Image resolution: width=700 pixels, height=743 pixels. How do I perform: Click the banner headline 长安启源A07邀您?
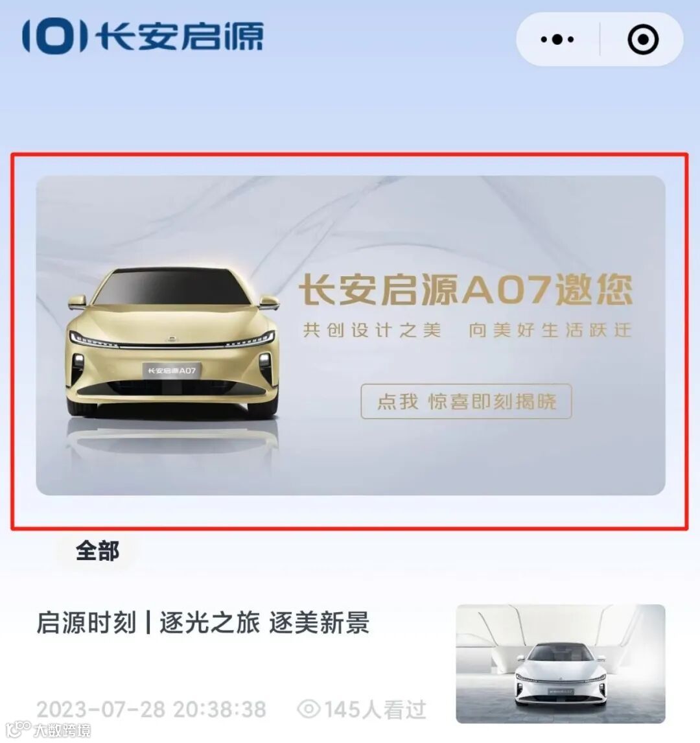[x=465, y=289]
